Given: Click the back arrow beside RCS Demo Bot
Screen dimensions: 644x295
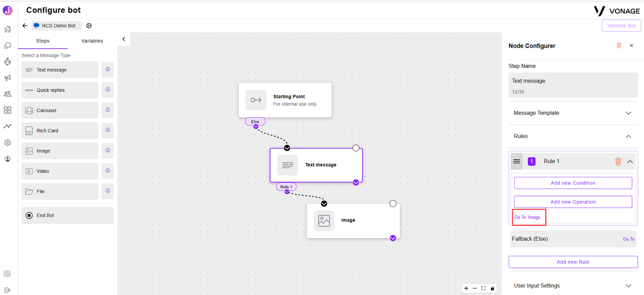Looking at the screenshot, I should click(25, 26).
